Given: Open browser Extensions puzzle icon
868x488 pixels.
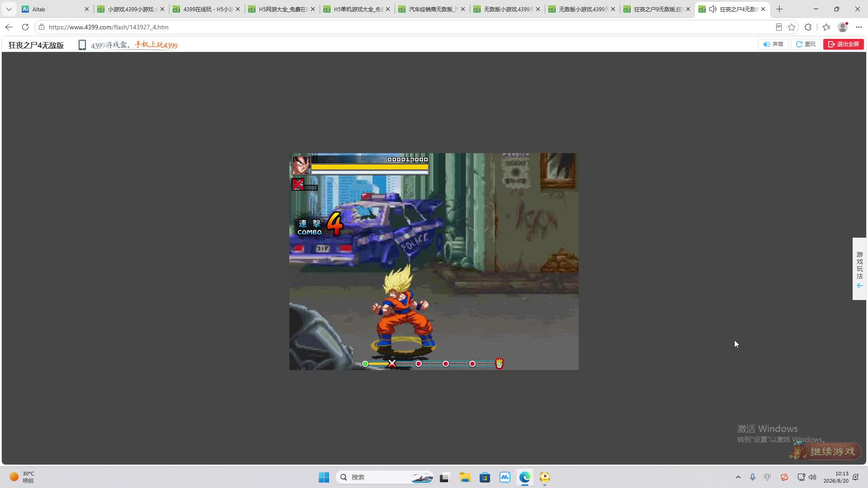Looking at the screenshot, I should pyautogui.click(x=808, y=27).
